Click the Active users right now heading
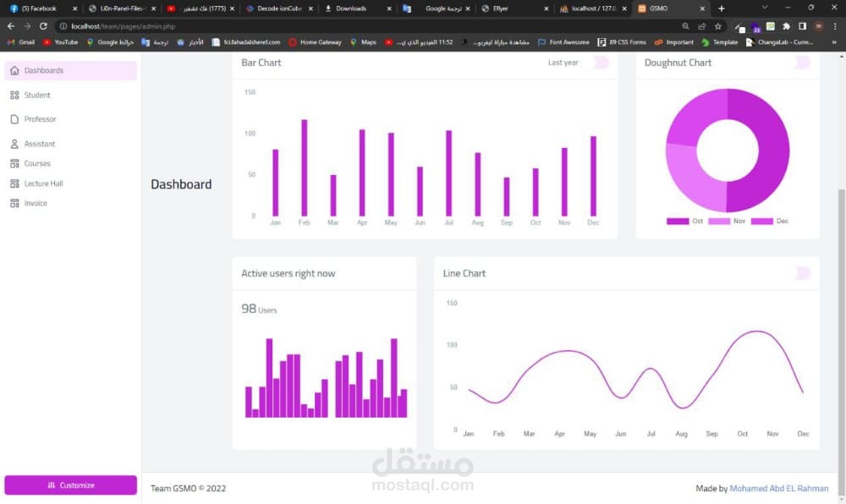The image size is (846, 504). [x=288, y=273]
